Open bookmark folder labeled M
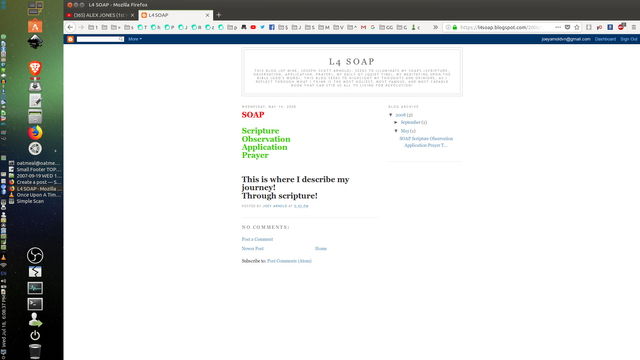This screenshot has width=640, height=360. 324,27
